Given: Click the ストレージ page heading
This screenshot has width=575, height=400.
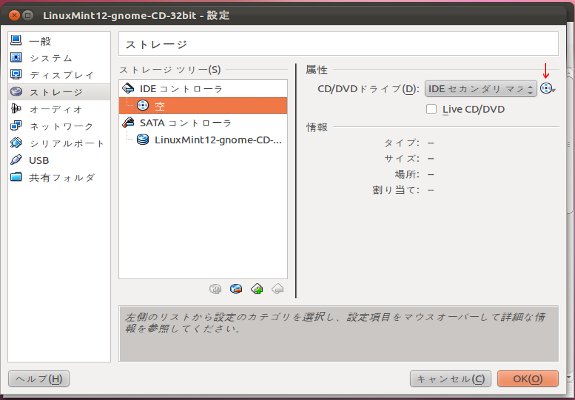Looking at the screenshot, I should point(157,44).
